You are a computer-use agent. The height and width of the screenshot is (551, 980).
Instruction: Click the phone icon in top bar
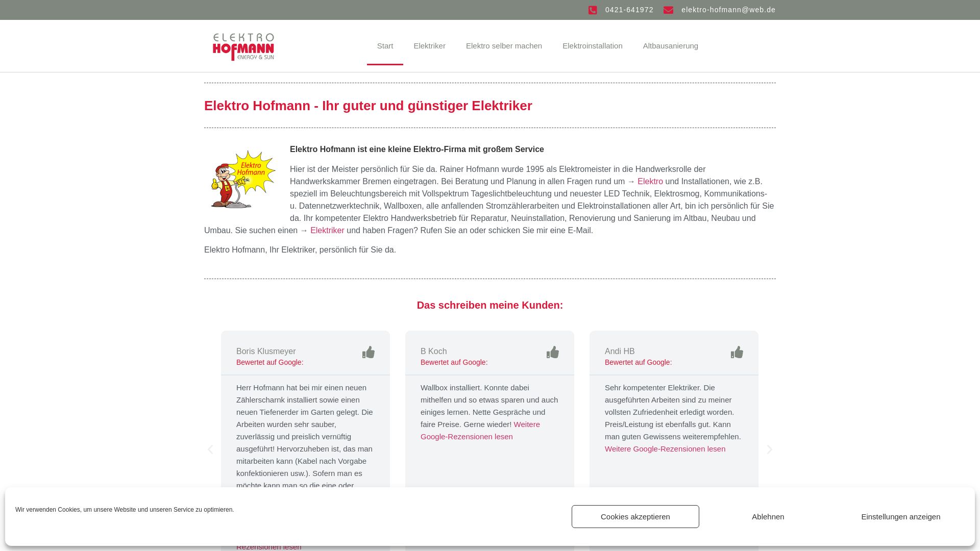pyautogui.click(x=593, y=10)
